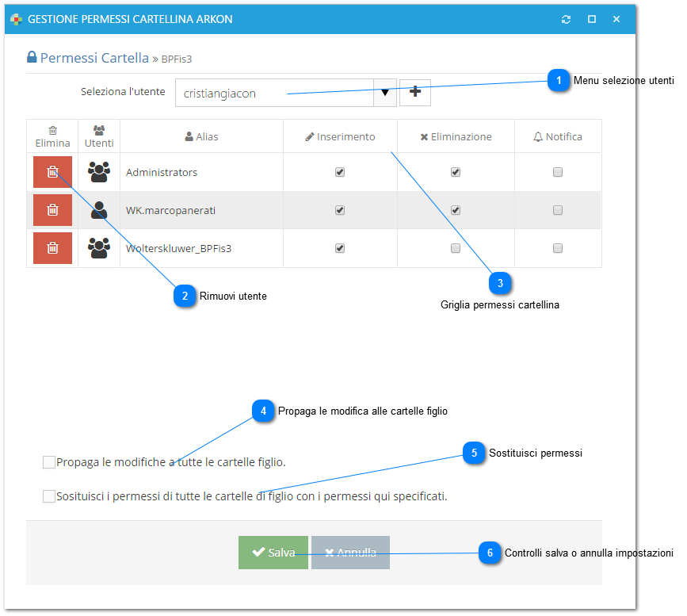Select the WK.marcopanerati alias text

[170, 210]
